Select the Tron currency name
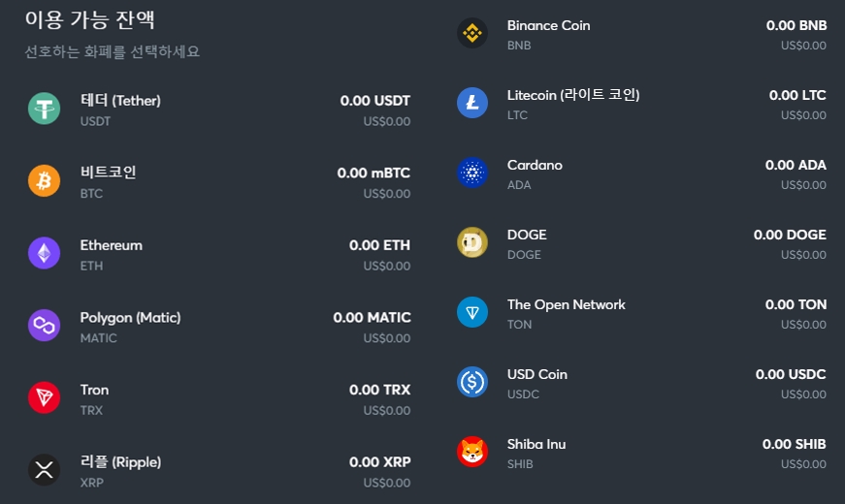 94,390
